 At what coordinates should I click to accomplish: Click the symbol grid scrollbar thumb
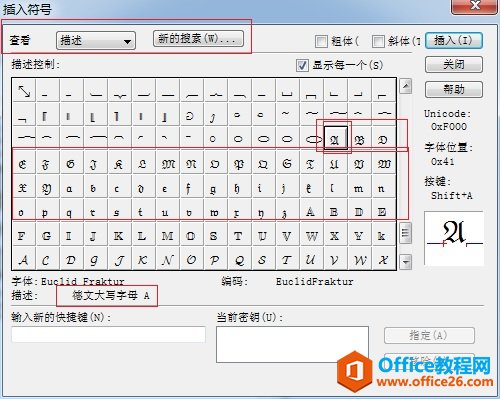405,233
